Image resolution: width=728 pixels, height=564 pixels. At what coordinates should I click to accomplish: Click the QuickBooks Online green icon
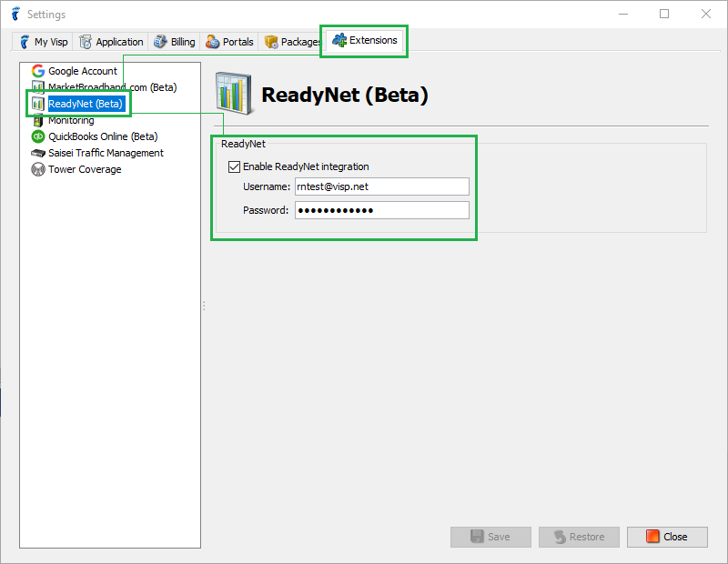click(38, 136)
